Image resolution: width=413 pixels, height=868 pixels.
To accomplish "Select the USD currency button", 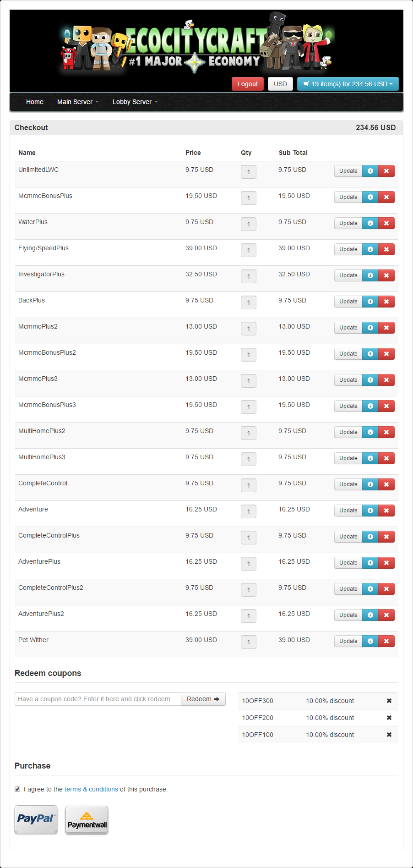I will (x=280, y=84).
